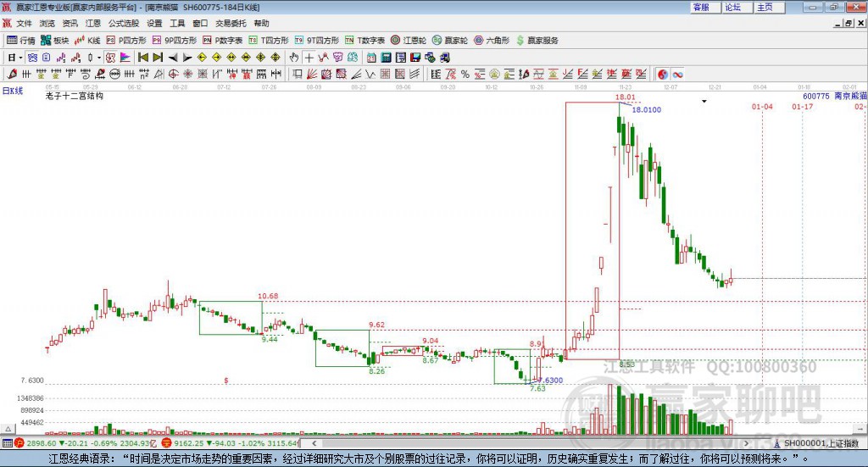Expand the candlestick style dropdown arrow
The height and width of the screenshot is (467, 868).
(99, 58)
